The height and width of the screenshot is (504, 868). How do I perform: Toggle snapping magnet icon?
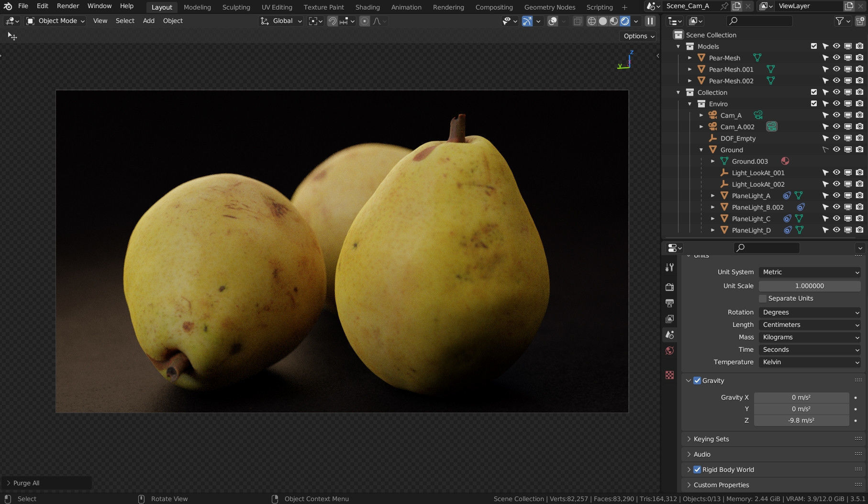332,21
